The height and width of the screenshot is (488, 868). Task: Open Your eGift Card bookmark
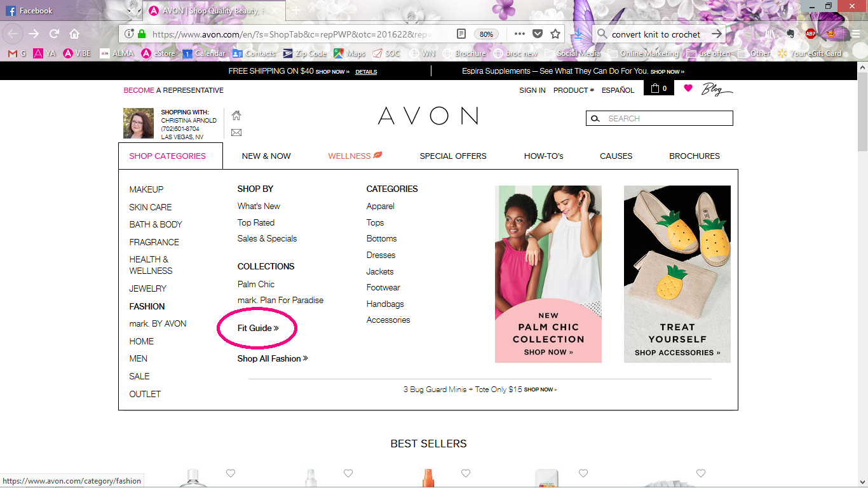810,53
